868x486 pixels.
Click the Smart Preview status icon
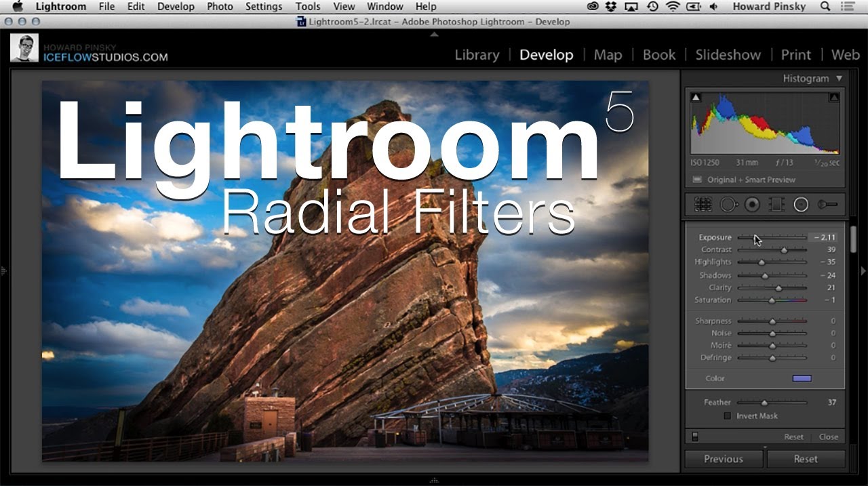pyautogui.click(x=697, y=180)
